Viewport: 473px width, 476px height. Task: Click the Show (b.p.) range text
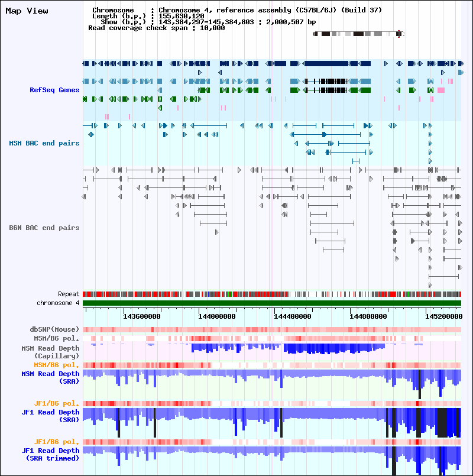pyautogui.click(x=208, y=22)
